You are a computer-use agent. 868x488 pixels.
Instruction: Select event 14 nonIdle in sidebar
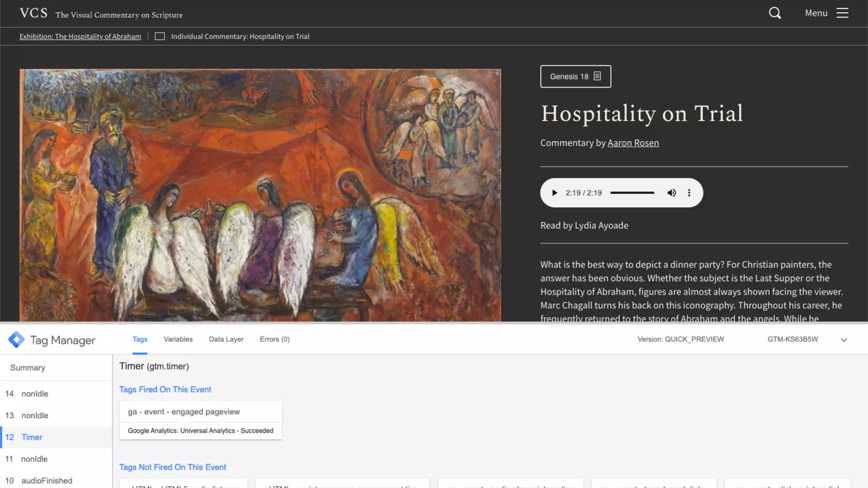(x=35, y=394)
